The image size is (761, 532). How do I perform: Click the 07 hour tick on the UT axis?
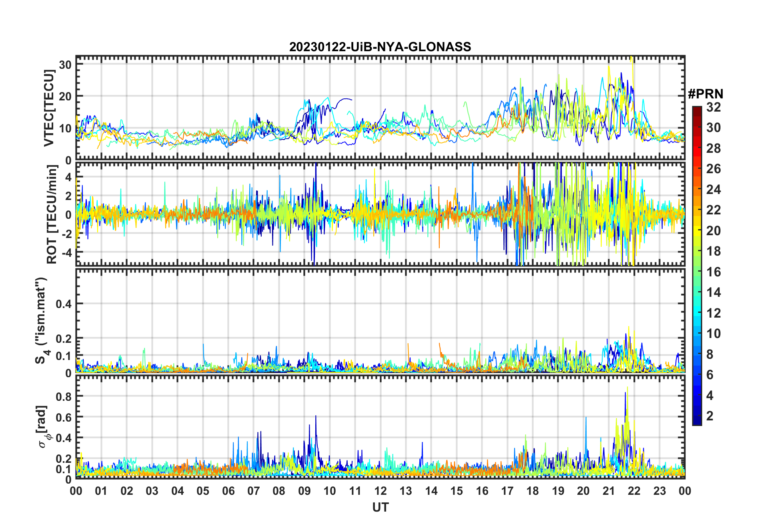(x=254, y=491)
